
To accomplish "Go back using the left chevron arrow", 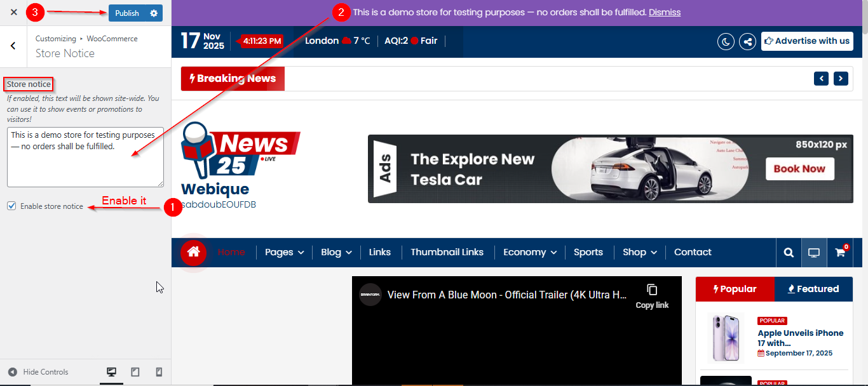I will pos(13,46).
